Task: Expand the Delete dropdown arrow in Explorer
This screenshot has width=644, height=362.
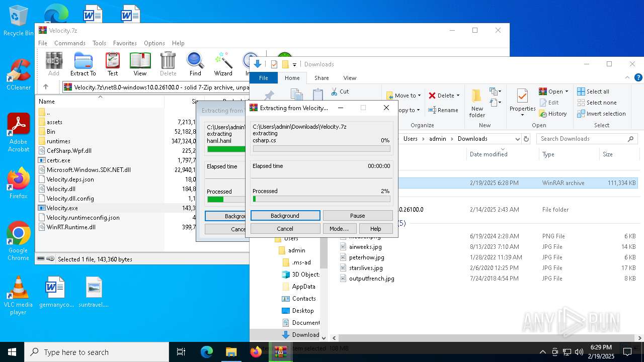Action: [x=458, y=96]
